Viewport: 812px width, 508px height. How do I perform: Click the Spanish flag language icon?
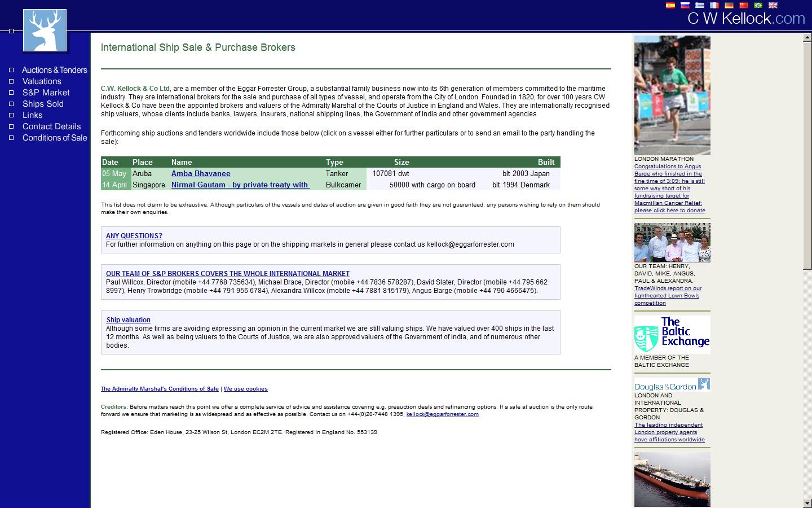click(x=670, y=6)
